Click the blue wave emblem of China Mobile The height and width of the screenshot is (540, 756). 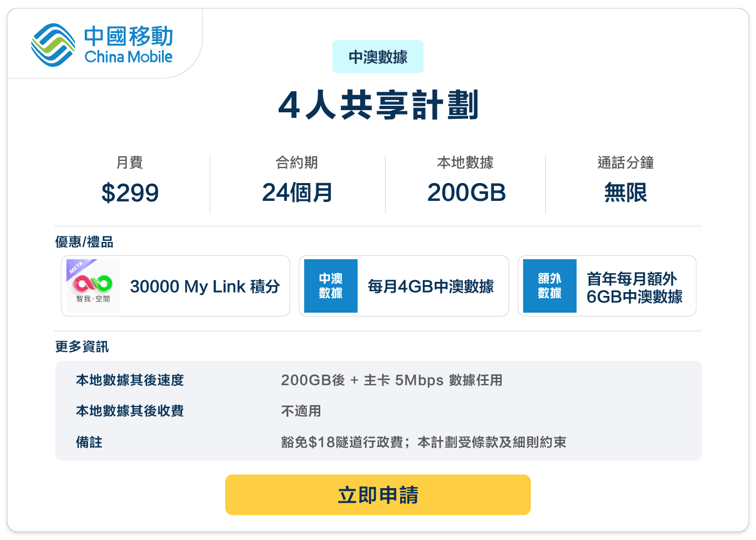[52, 45]
